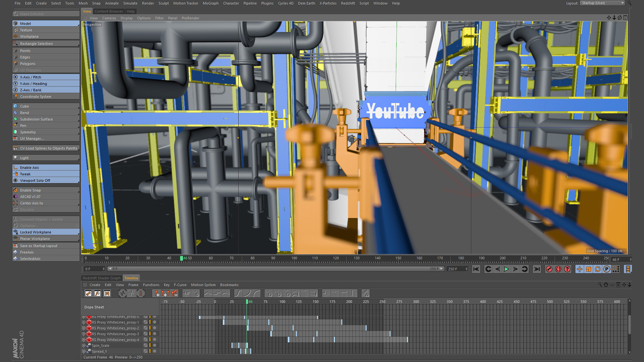Switch to the Redshift Shader Graph tab
The height and width of the screenshot is (362, 644).
coord(101,278)
